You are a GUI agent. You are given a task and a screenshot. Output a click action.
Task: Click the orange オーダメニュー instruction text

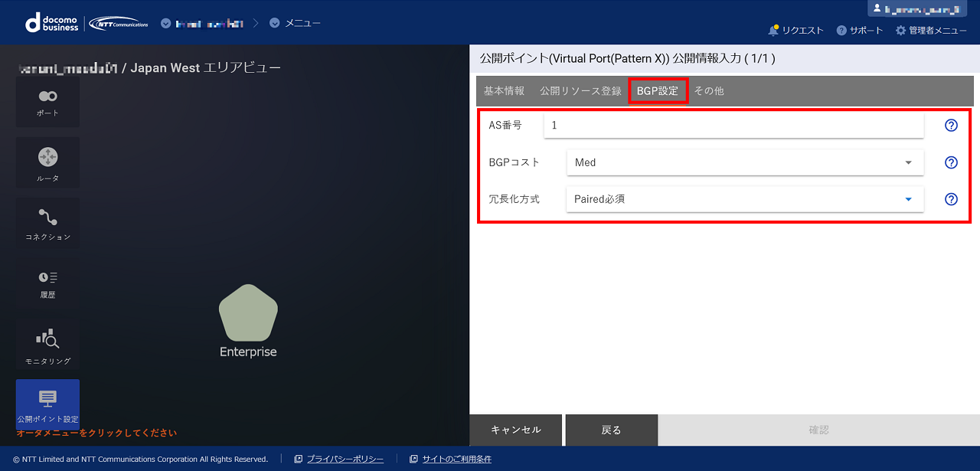pos(96,433)
